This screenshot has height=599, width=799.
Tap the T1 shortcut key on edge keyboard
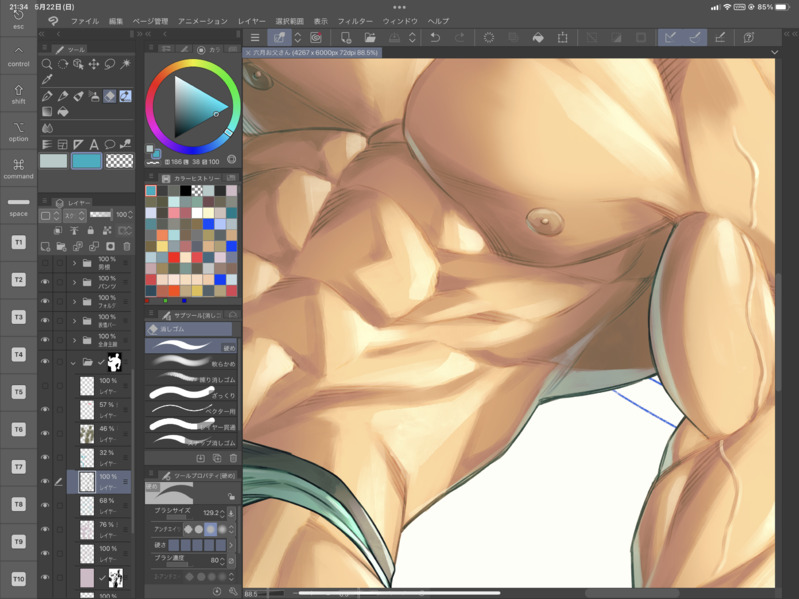pyautogui.click(x=18, y=242)
